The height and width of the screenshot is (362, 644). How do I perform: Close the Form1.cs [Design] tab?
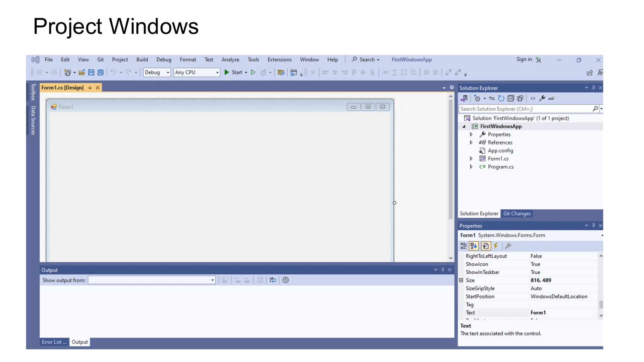[x=98, y=88]
